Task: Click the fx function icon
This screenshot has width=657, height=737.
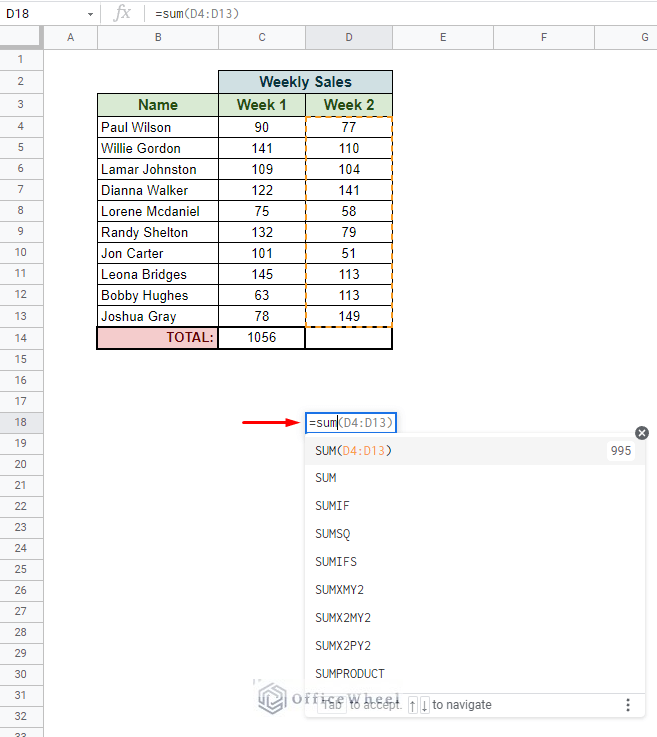Action: pos(122,13)
